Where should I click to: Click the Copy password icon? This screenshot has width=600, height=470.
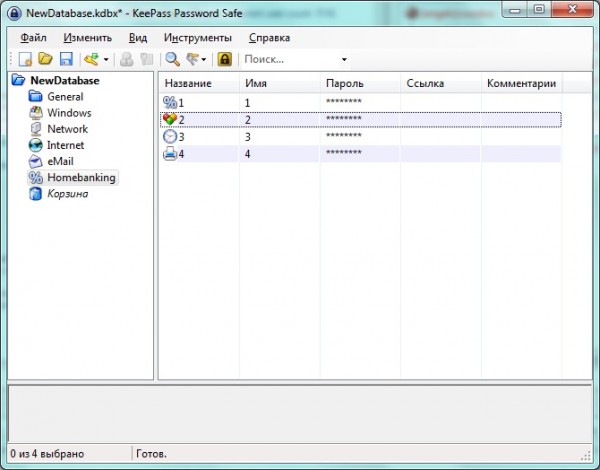[147, 59]
